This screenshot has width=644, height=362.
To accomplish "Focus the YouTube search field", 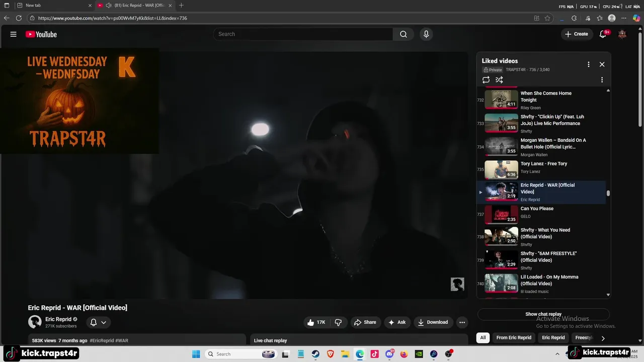I will click(303, 34).
